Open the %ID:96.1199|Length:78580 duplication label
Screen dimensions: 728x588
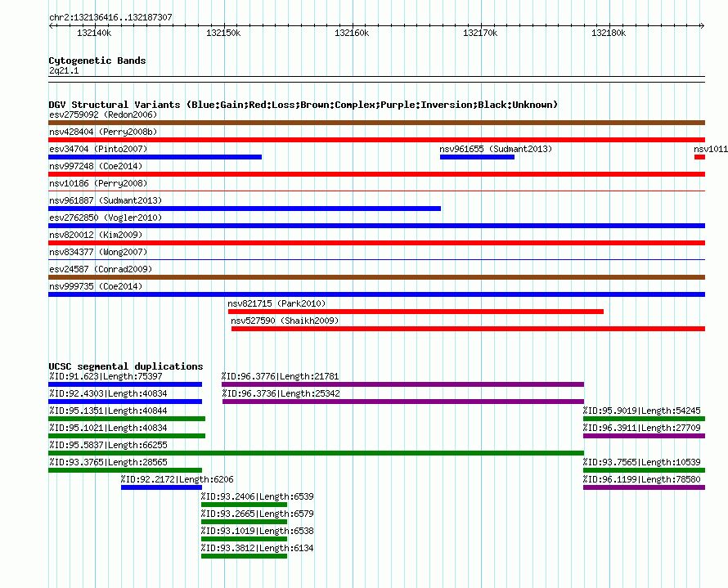(641, 479)
